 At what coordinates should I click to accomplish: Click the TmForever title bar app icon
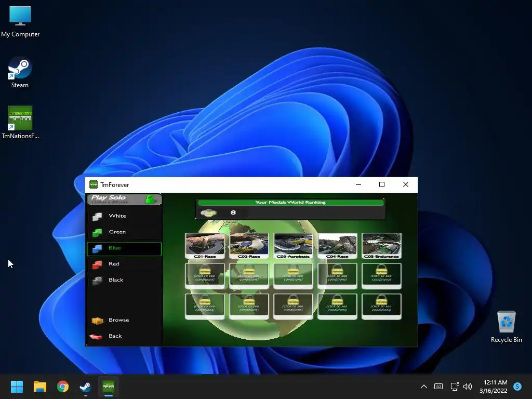click(x=94, y=184)
